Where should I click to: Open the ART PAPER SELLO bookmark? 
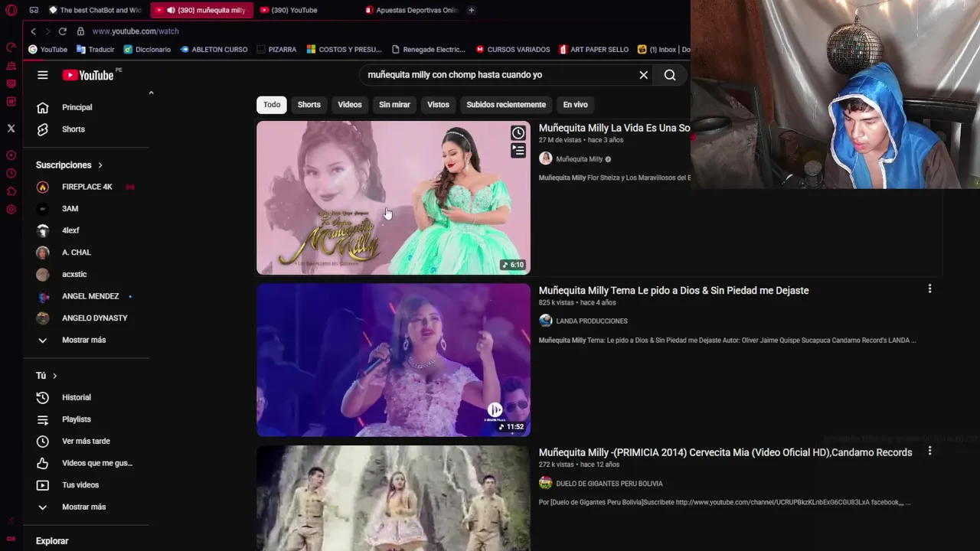(x=593, y=50)
